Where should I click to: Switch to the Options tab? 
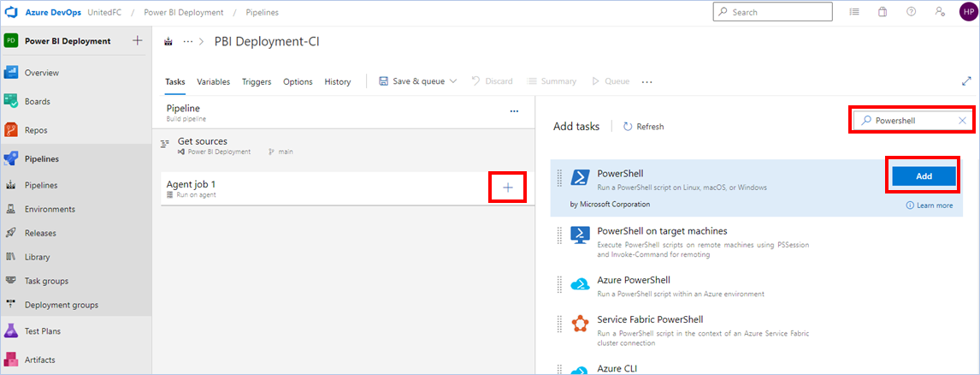coord(298,81)
